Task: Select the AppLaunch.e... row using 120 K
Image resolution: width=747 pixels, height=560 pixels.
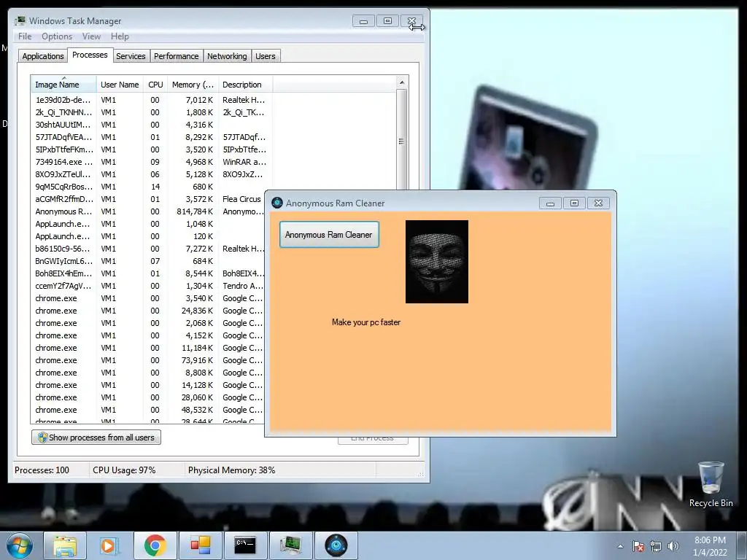Action: 147,236
